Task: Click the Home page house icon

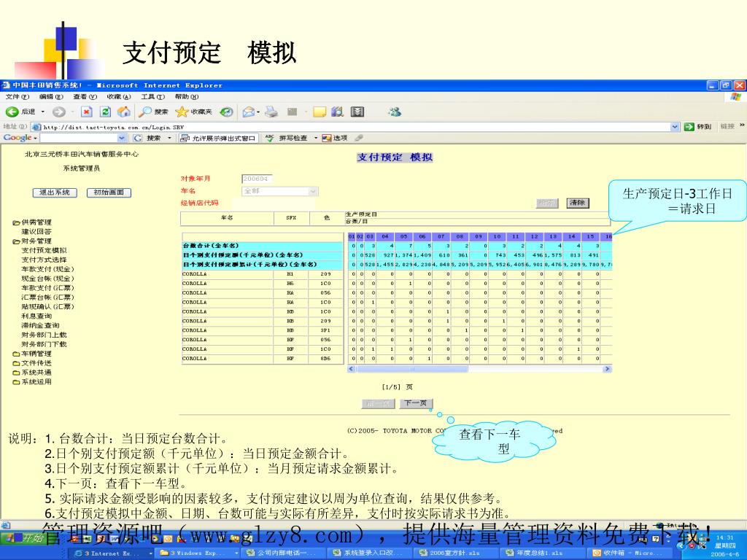Action: (124, 112)
